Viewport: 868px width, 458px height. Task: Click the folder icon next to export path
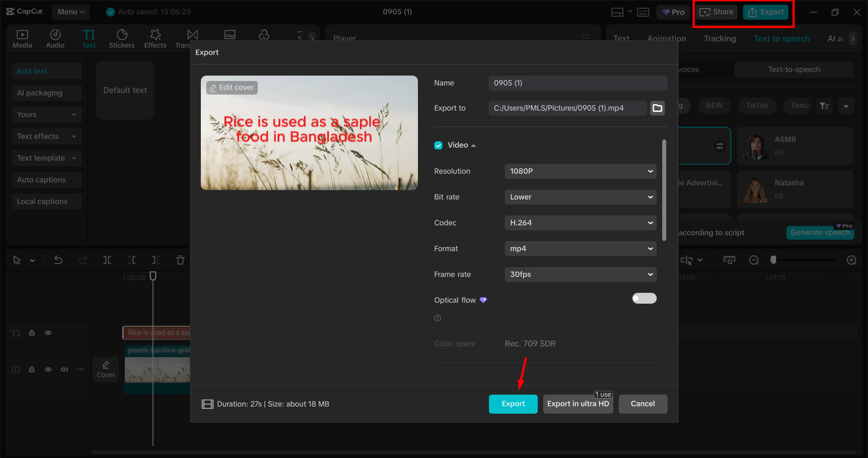click(x=657, y=108)
